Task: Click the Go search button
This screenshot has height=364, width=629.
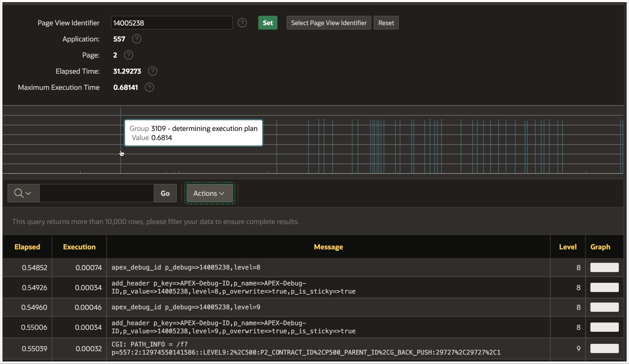Action: point(165,193)
